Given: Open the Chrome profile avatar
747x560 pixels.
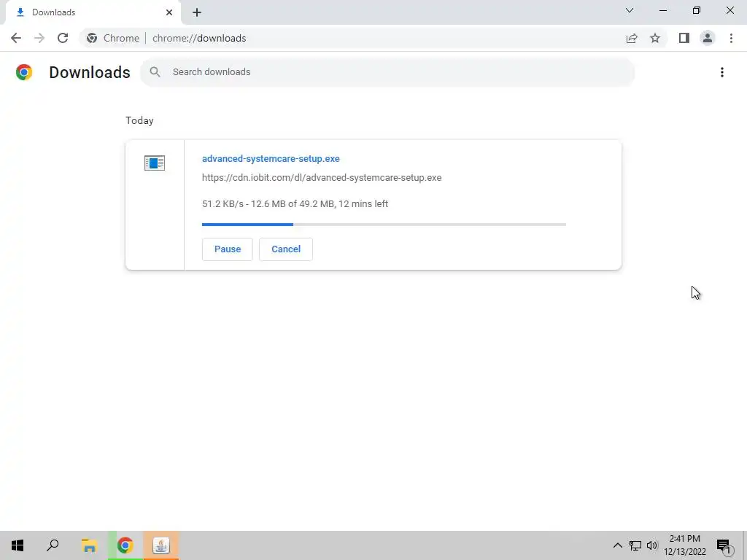Looking at the screenshot, I should coord(708,38).
